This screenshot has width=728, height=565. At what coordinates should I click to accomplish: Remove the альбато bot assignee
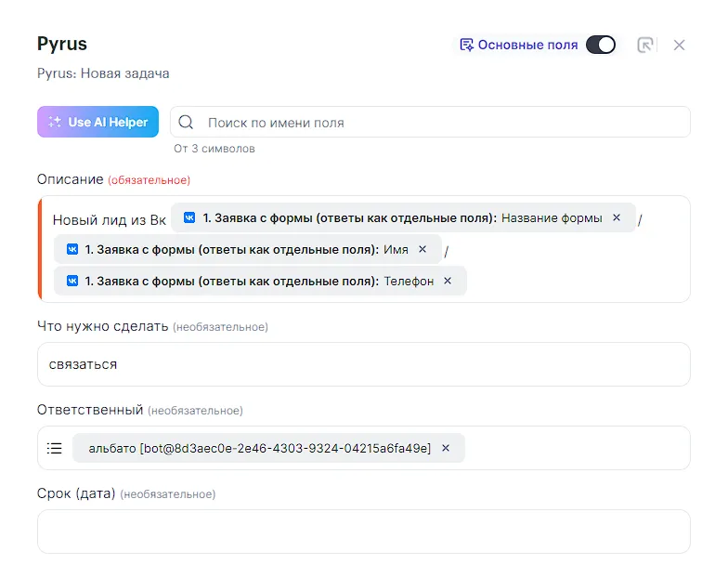tap(446, 448)
